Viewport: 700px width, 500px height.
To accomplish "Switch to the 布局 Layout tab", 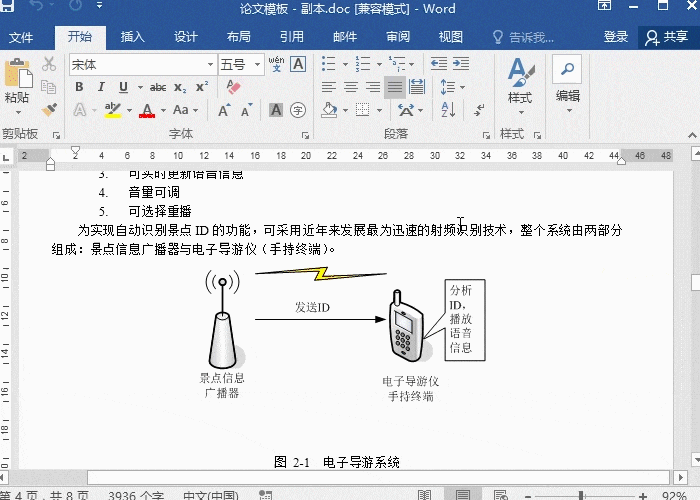I will [x=239, y=37].
